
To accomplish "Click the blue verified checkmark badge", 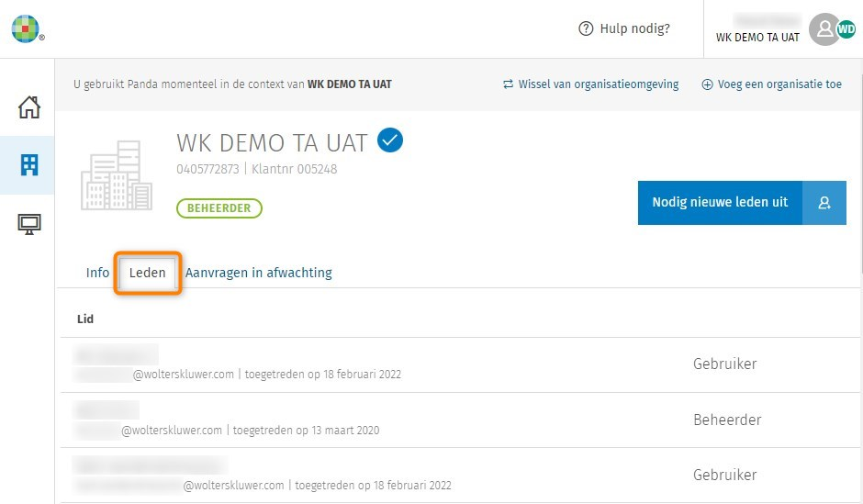I will (x=390, y=140).
